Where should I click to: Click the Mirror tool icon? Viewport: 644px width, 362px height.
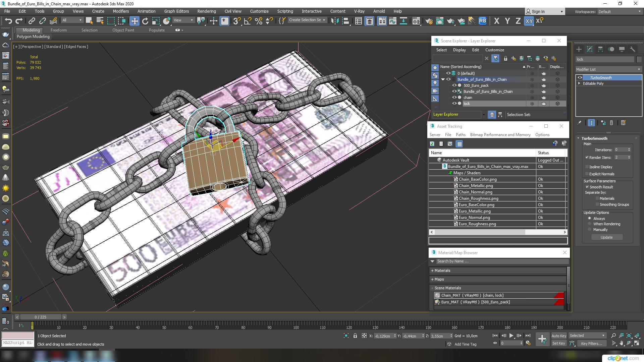[334, 21]
